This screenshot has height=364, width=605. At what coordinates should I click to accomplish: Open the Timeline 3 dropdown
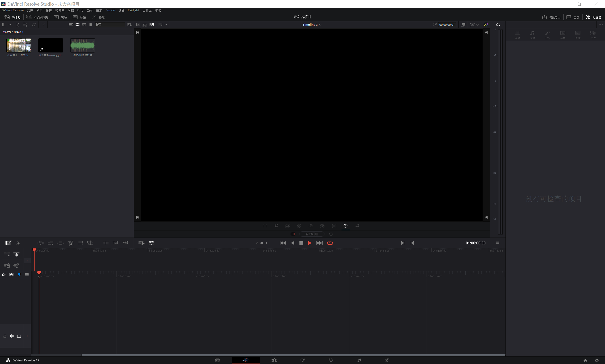pyautogui.click(x=312, y=25)
